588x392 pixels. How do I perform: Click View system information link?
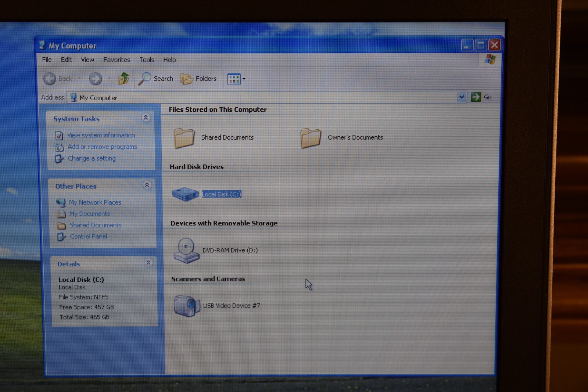click(x=101, y=135)
